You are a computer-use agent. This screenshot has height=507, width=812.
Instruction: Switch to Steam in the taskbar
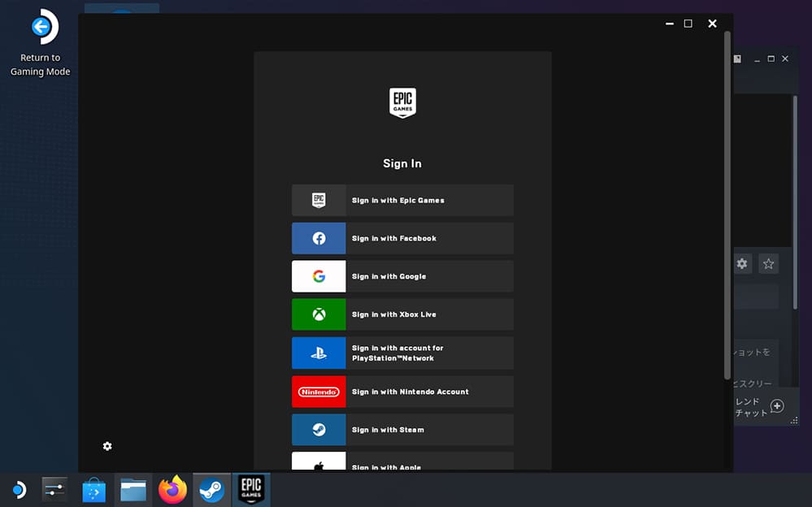212,490
